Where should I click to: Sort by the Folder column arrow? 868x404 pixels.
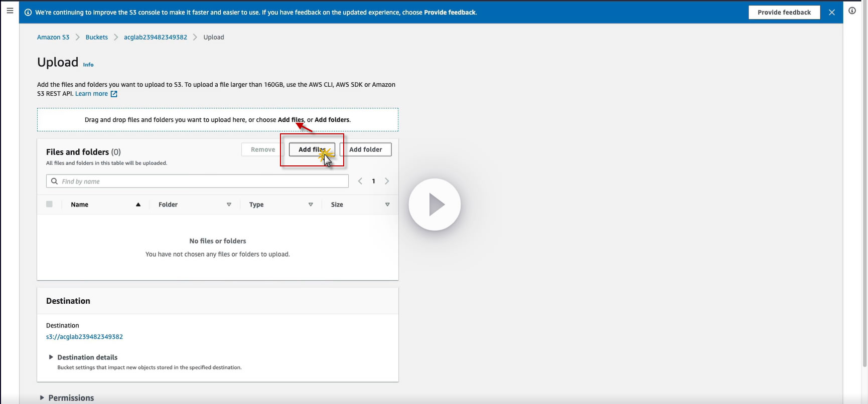pyautogui.click(x=229, y=205)
